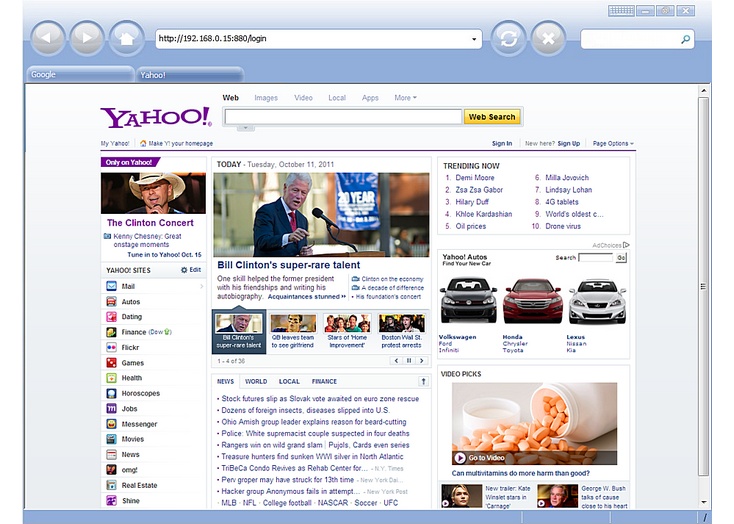Open the Messenger smiley icon
734x524 pixels.
(x=111, y=424)
